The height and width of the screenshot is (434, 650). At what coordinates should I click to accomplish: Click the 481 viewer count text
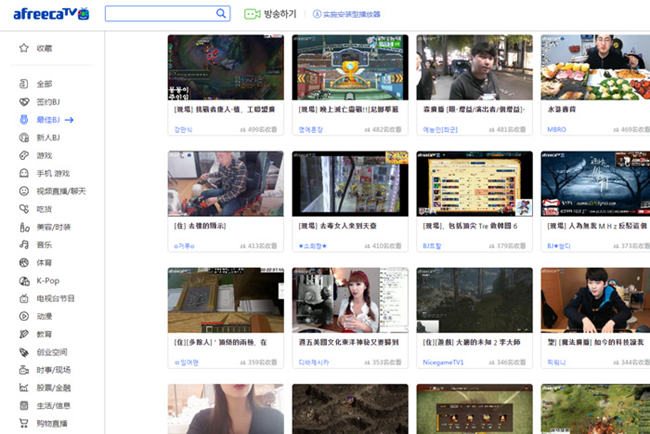(507, 130)
